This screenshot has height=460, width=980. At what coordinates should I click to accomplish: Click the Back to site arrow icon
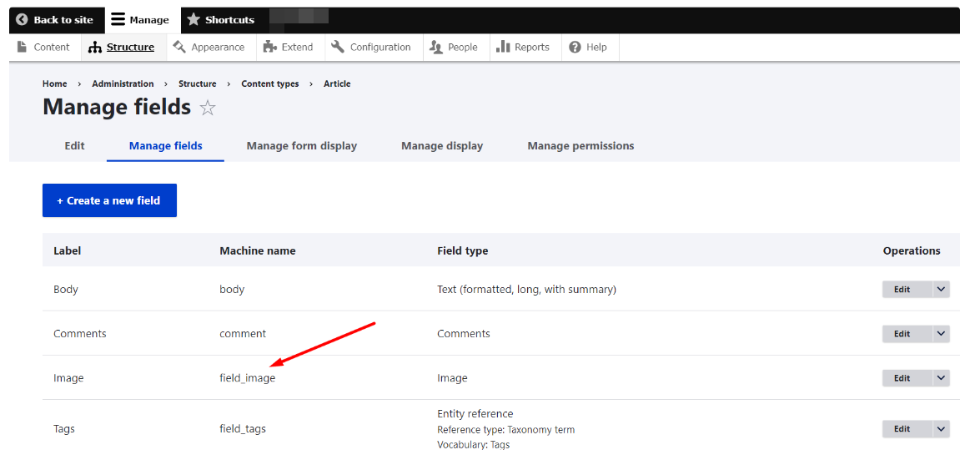tap(22, 20)
